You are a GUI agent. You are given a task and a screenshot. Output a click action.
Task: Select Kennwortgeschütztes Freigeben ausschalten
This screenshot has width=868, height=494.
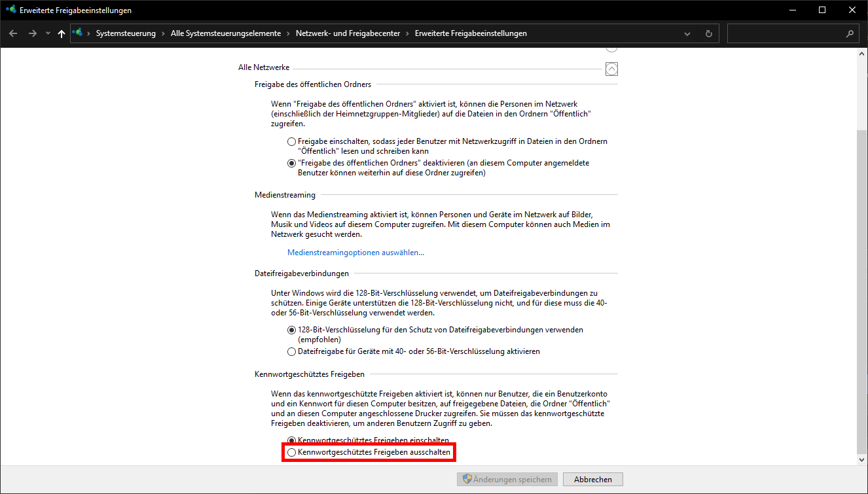(291, 452)
